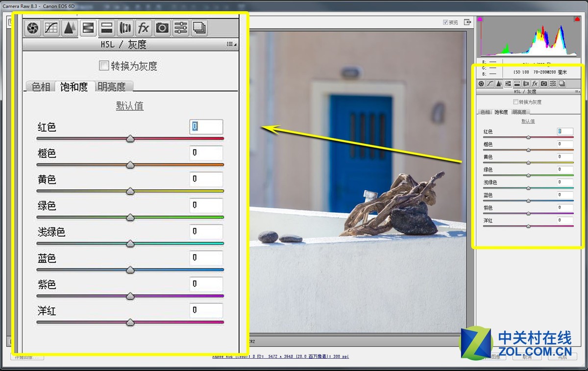The height and width of the screenshot is (371, 588).
Task: Switch to 明亮度 tab in enlarged panel
Action: tap(112, 87)
